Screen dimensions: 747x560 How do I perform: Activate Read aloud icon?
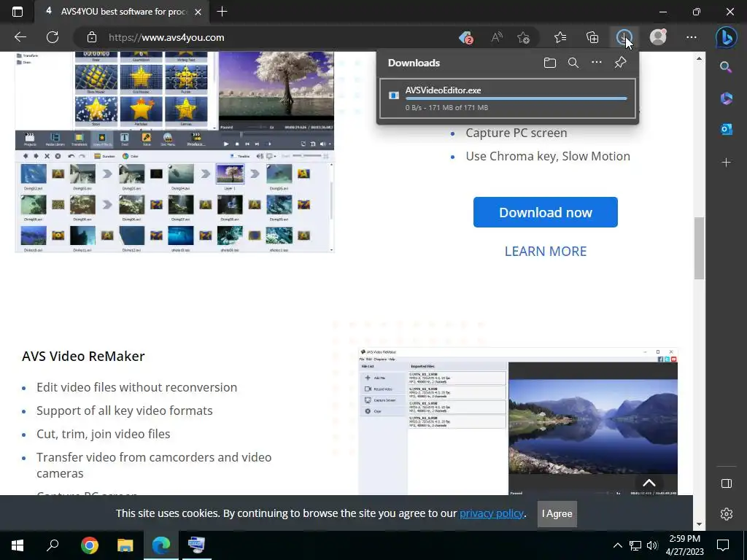point(496,37)
